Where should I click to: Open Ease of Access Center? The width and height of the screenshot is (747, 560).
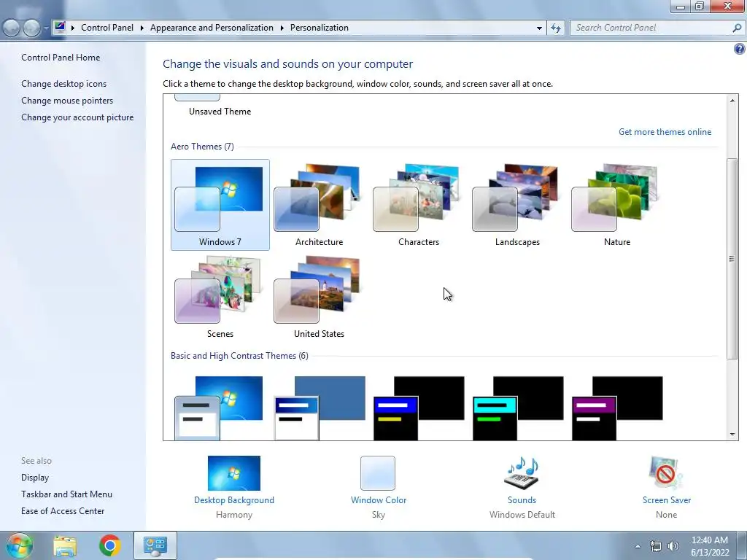(x=63, y=511)
